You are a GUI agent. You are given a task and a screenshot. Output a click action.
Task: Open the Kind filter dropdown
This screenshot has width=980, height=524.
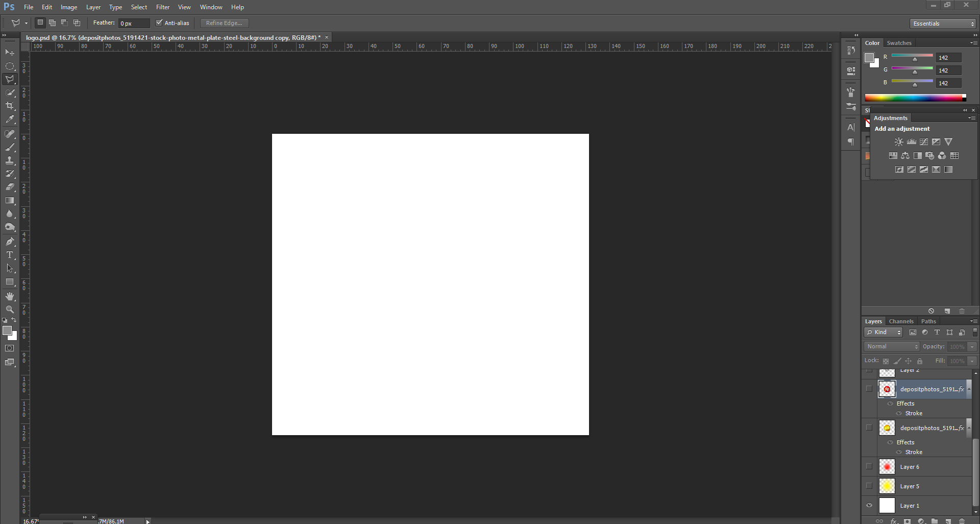(883, 332)
